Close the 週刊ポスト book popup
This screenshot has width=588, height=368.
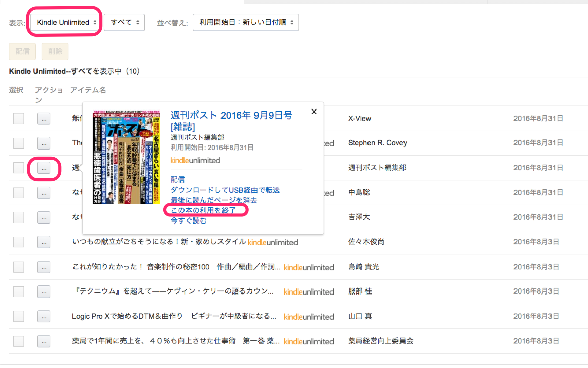tap(314, 112)
